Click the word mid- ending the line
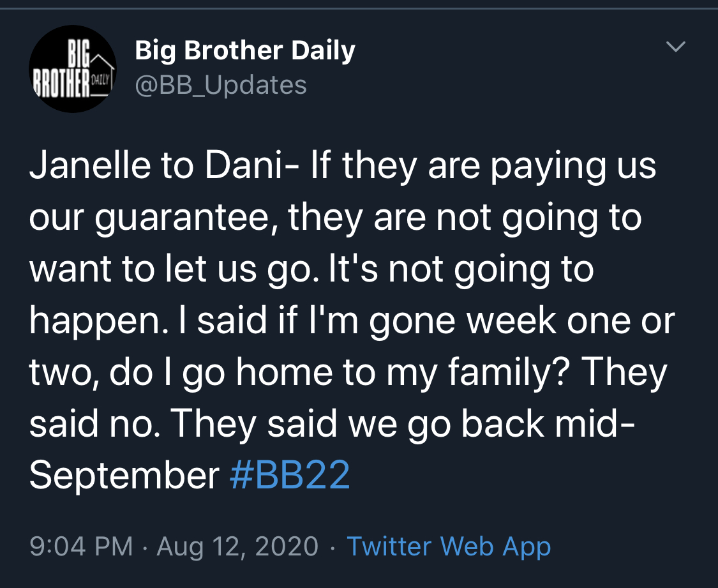This screenshot has height=588, width=718. coord(595,423)
